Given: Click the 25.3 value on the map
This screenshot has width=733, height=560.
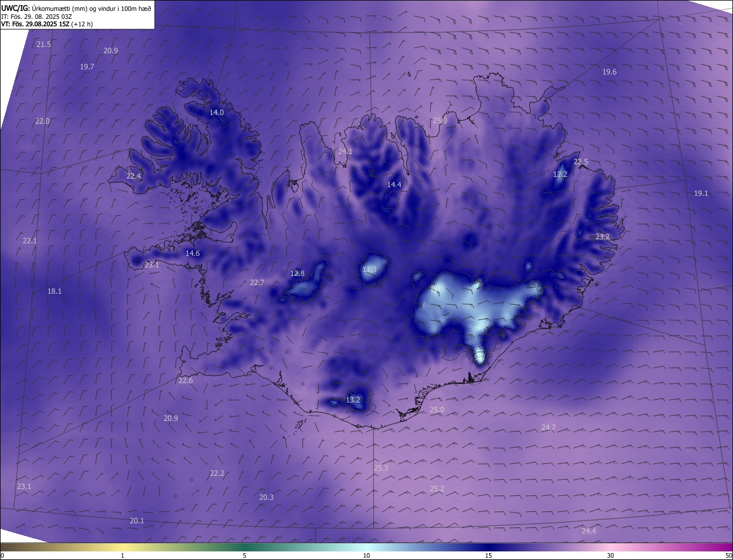Looking at the screenshot, I should (x=381, y=468).
